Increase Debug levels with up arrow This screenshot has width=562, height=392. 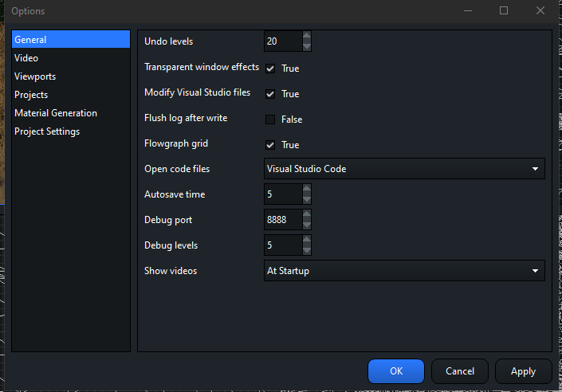coord(307,240)
